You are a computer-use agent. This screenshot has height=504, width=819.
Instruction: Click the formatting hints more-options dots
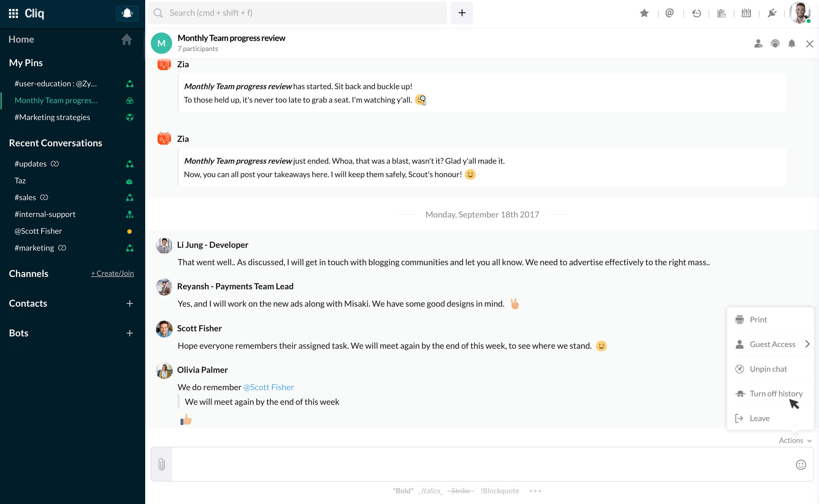(535, 491)
